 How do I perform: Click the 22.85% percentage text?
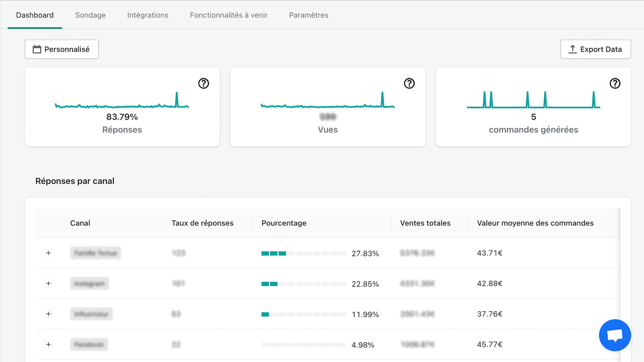click(x=365, y=284)
